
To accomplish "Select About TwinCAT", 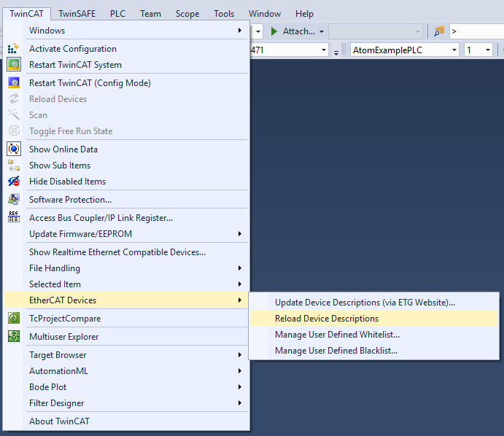I will 59,421.
